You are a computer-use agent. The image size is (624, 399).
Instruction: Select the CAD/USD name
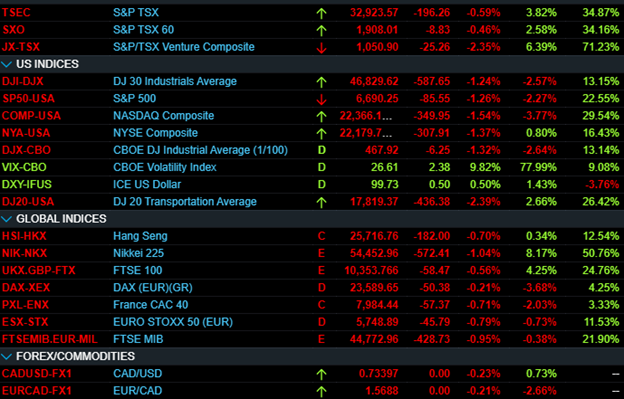[x=138, y=374]
